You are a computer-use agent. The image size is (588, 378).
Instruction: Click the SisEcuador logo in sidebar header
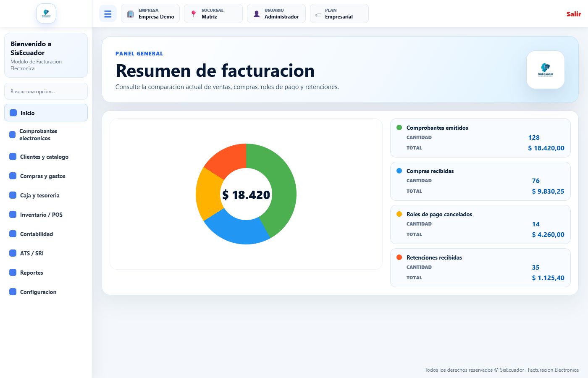click(46, 13)
